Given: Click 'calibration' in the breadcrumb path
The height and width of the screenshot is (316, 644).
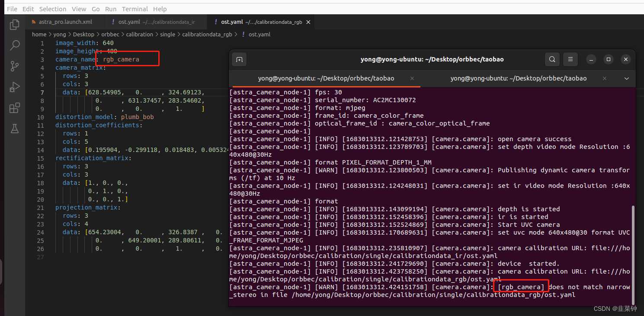Looking at the screenshot, I should 139,34.
